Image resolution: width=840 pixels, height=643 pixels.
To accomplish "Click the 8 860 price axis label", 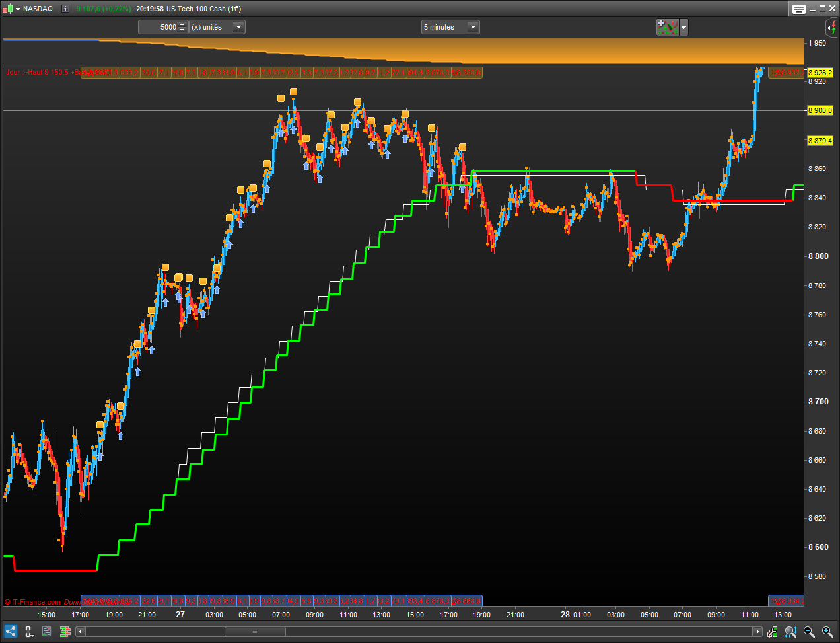I will (818, 169).
